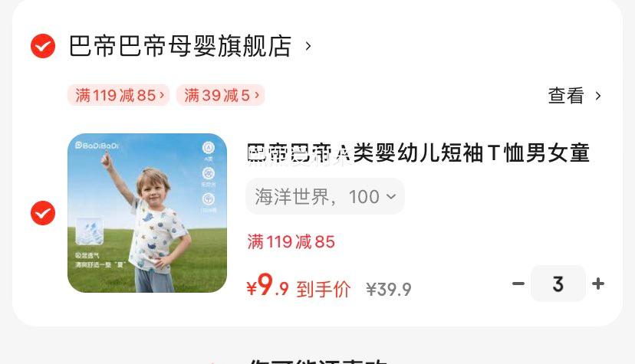This screenshot has width=635, height=364.
Task: Tap the red 满119减85 promotion under variant
Action: pos(291,242)
